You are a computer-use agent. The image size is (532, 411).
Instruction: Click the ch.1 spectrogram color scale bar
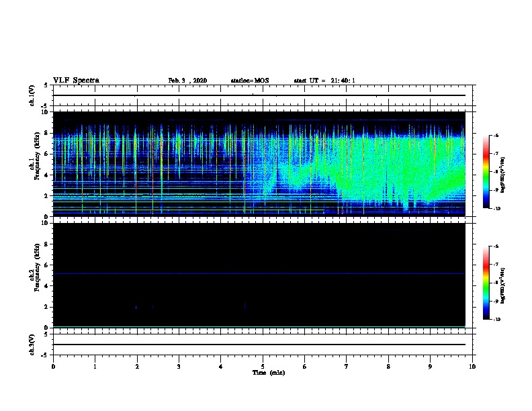tap(486, 172)
